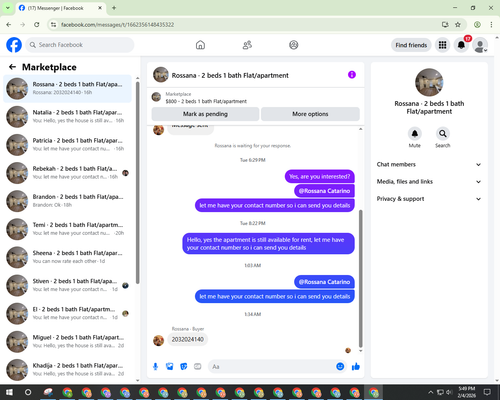
Task: Open Natalia conversation in list
Action: pyautogui.click(x=67, y=117)
